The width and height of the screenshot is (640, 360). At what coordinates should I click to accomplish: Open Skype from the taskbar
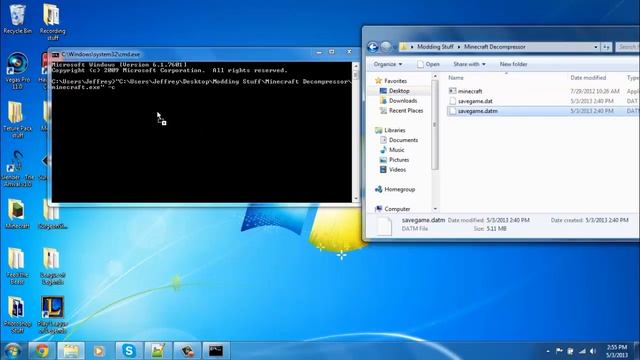point(129,351)
